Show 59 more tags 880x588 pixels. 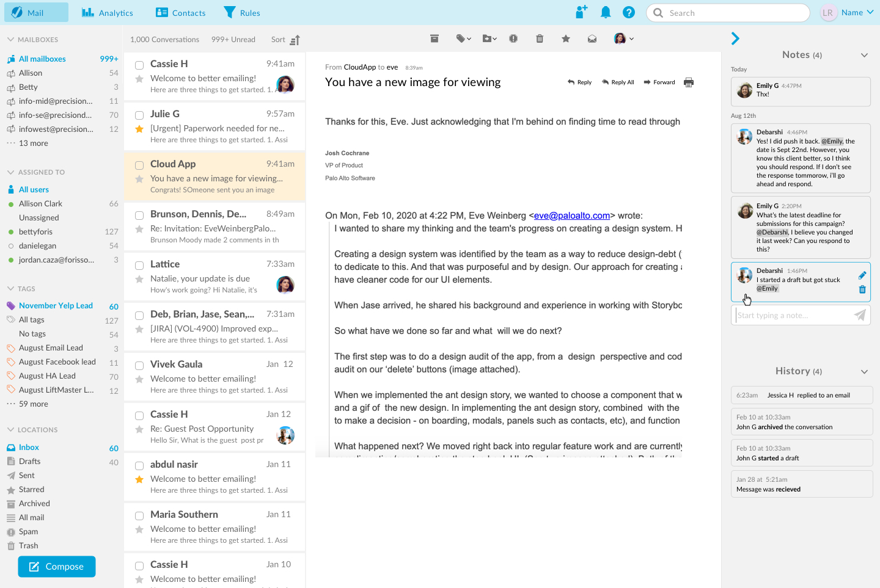34,404
